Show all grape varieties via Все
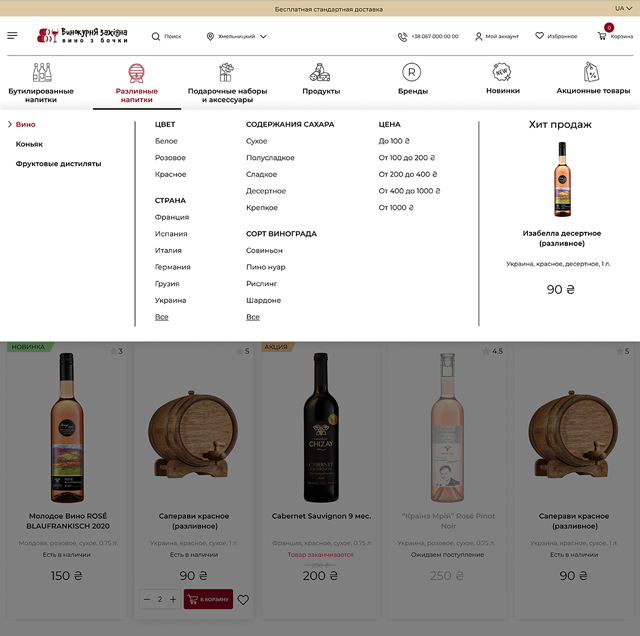Screen dimensions: 640x636 [253, 317]
